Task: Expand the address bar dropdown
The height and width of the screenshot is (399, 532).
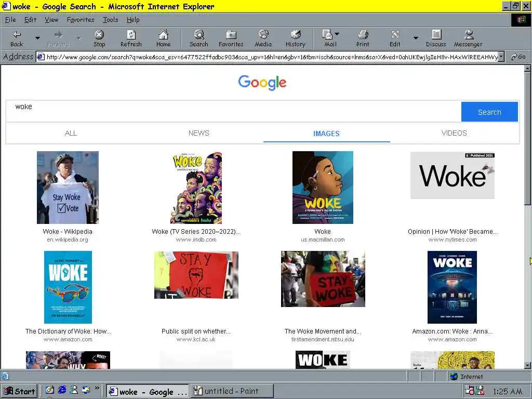Action: coord(501,57)
